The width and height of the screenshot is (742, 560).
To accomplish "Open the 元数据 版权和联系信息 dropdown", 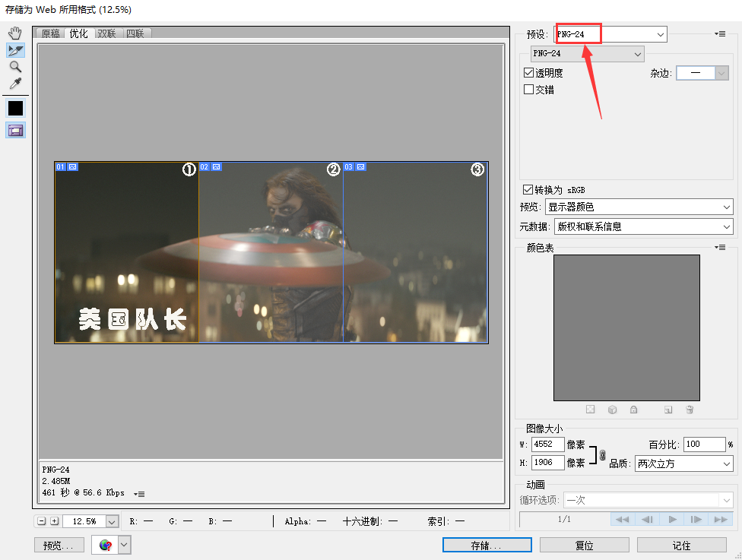I will 644,226.
